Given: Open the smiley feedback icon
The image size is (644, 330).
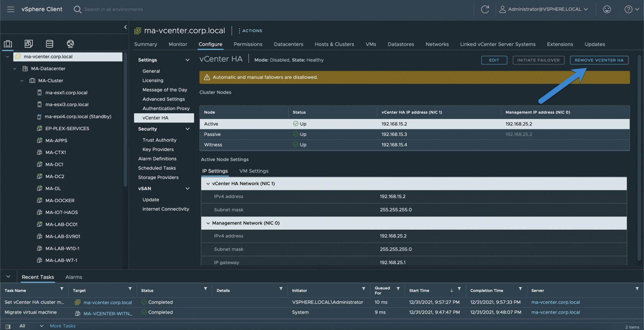Looking at the screenshot, I should [x=607, y=9].
